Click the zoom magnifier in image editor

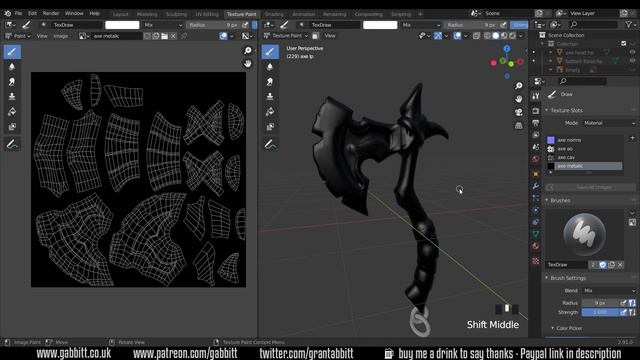(x=248, y=50)
